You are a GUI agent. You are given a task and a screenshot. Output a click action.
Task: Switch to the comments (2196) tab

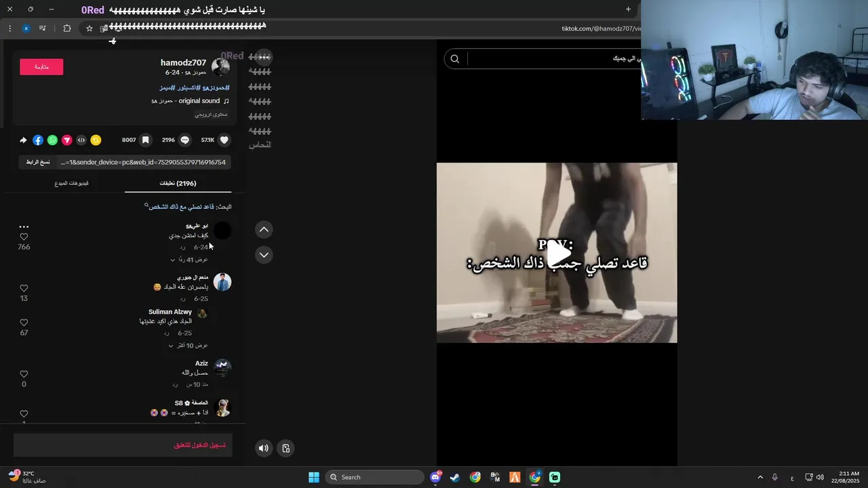pyautogui.click(x=178, y=184)
